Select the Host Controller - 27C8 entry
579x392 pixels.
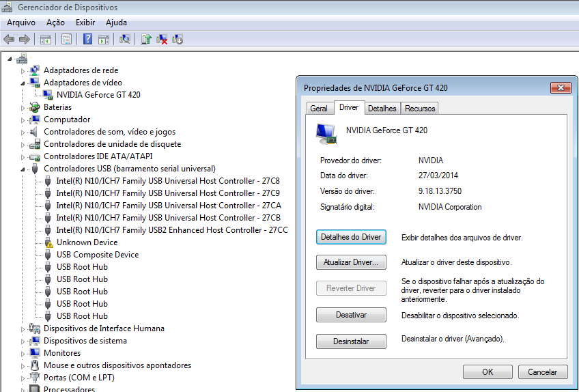coord(168,181)
